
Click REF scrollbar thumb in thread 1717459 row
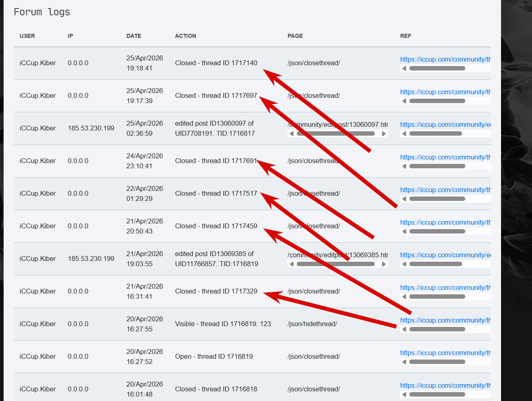(437, 232)
